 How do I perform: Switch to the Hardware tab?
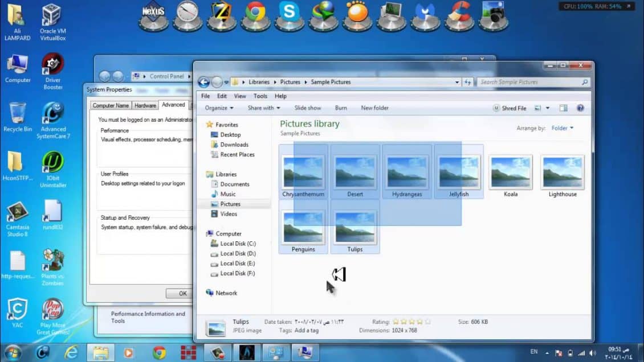tap(145, 105)
